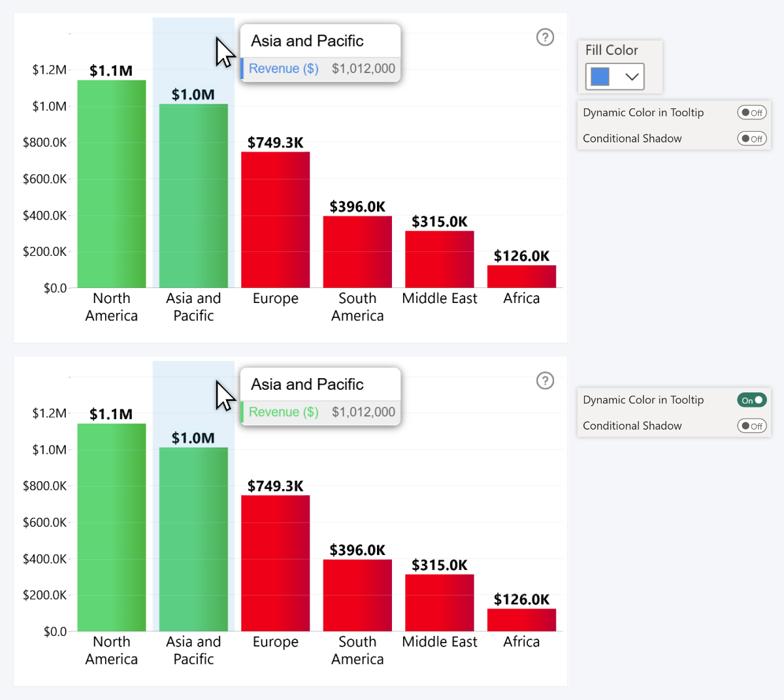Click the $749.3K data label on top chart
Viewport: 784px width, 700px height.
tap(275, 142)
